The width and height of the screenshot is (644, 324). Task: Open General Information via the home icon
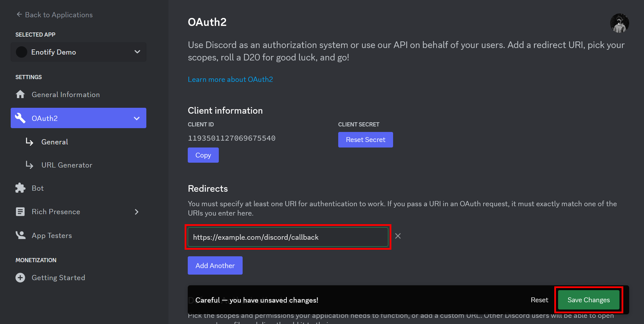(20, 94)
